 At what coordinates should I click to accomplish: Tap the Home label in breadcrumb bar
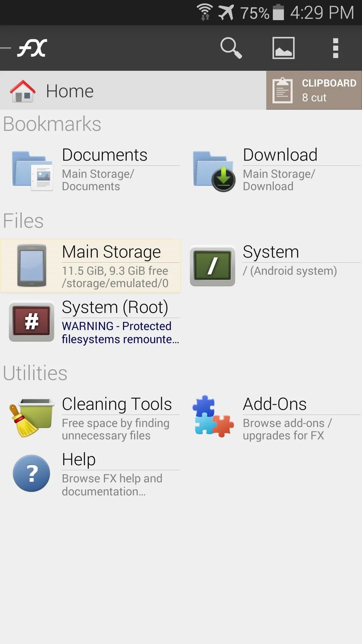[70, 91]
